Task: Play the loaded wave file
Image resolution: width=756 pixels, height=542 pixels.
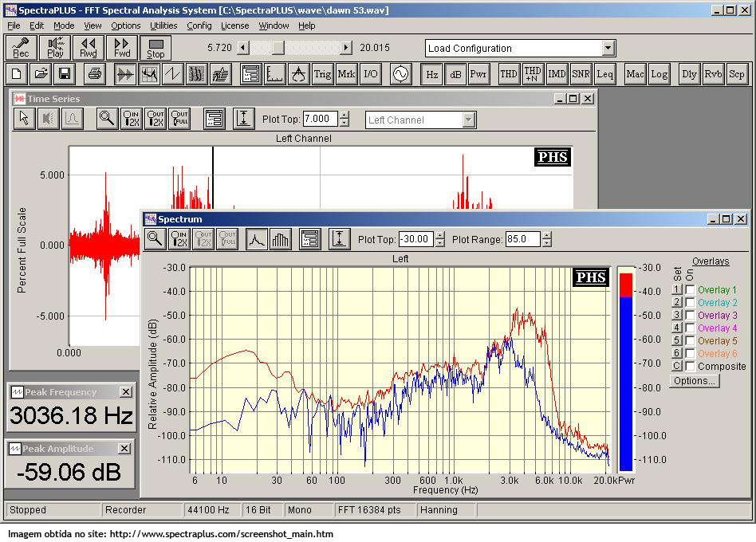Action: coord(55,48)
